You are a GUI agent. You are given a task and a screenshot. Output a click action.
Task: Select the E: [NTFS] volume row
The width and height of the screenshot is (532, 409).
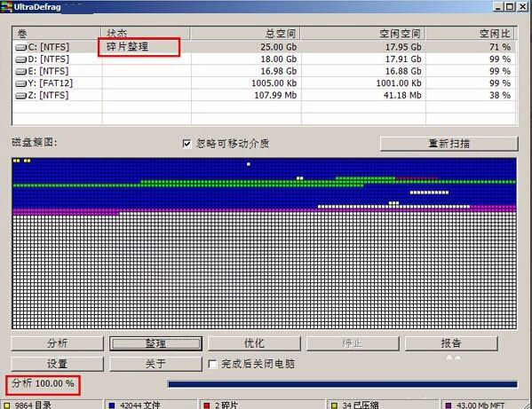coord(265,71)
